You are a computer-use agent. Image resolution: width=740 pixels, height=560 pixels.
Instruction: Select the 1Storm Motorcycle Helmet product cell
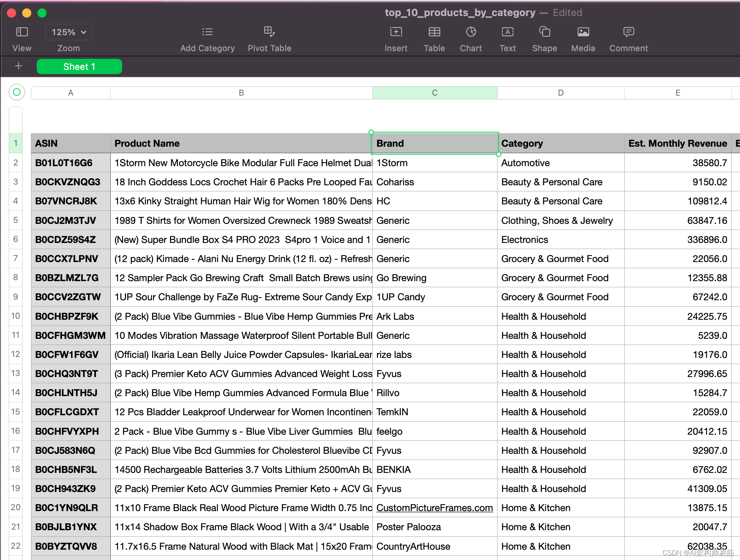pyautogui.click(x=241, y=163)
